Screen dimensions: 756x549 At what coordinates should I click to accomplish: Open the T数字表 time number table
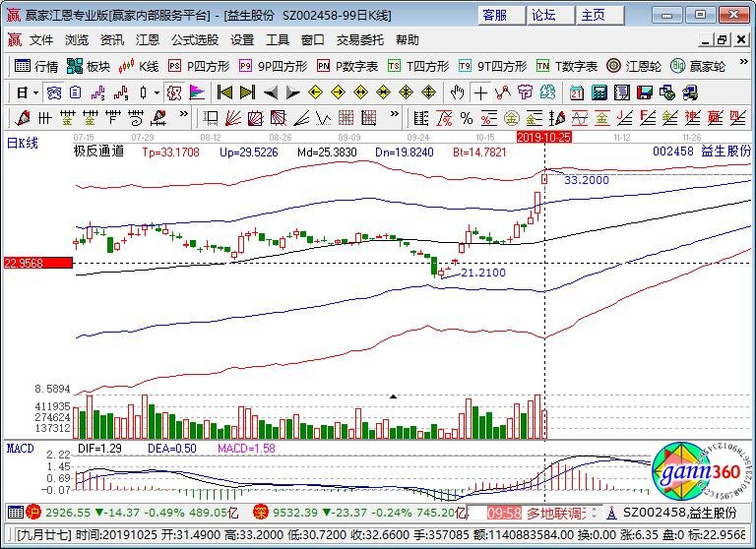coord(567,66)
